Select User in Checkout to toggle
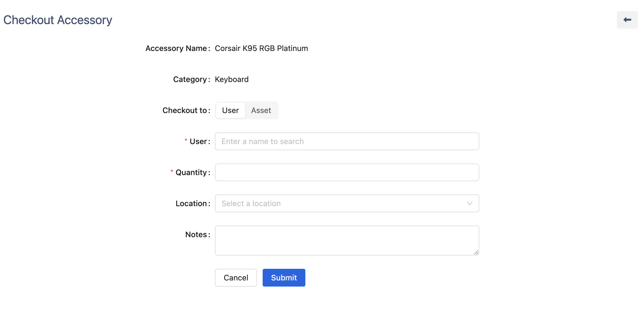Screen dimensions: 644x317 coord(230,110)
